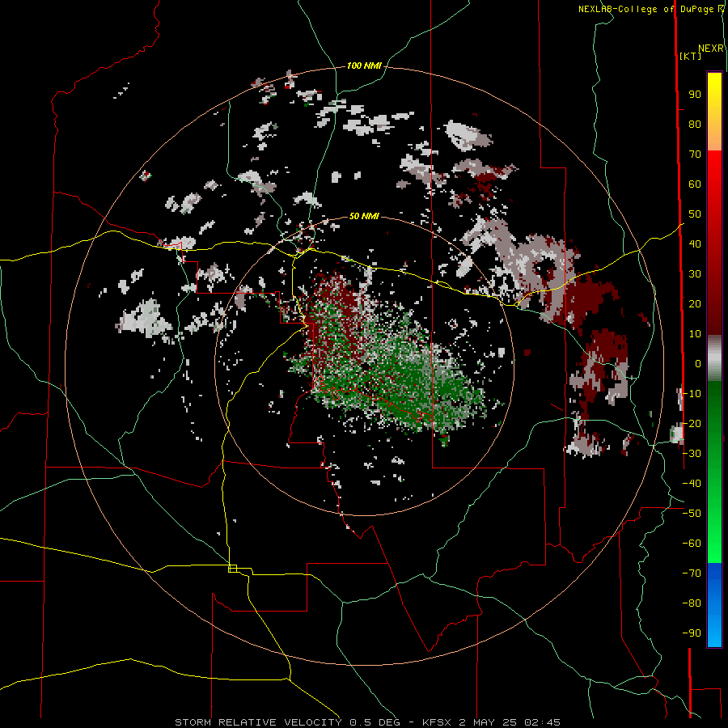This screenshot has height=728, width=728.
Task: Click the "02:45" timestamp text
Action: pos(542,722)
